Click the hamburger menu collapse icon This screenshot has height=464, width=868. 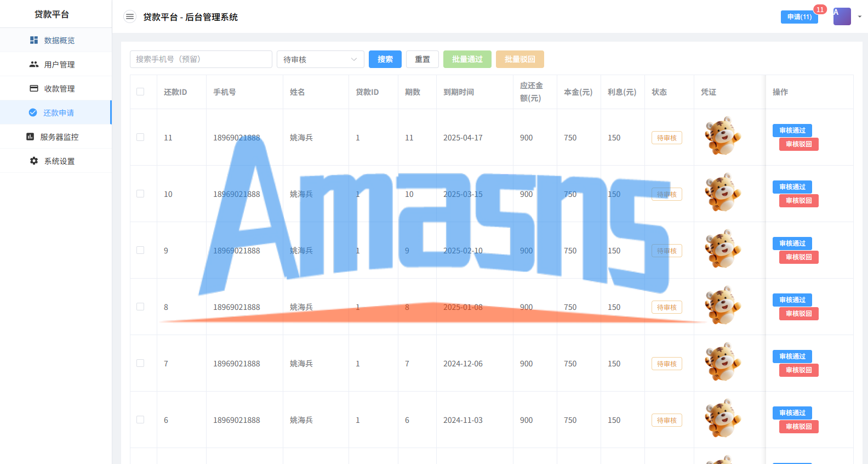click(130, 17)
